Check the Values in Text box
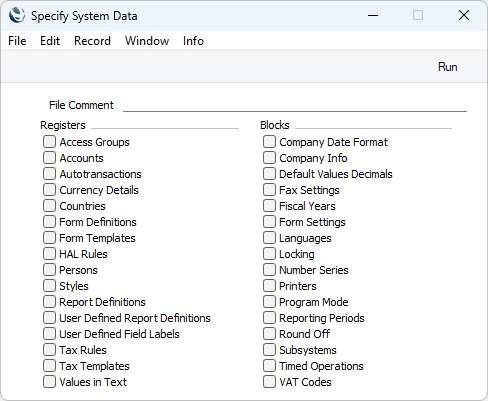This screenshot has height=401, width=488. 49,382
